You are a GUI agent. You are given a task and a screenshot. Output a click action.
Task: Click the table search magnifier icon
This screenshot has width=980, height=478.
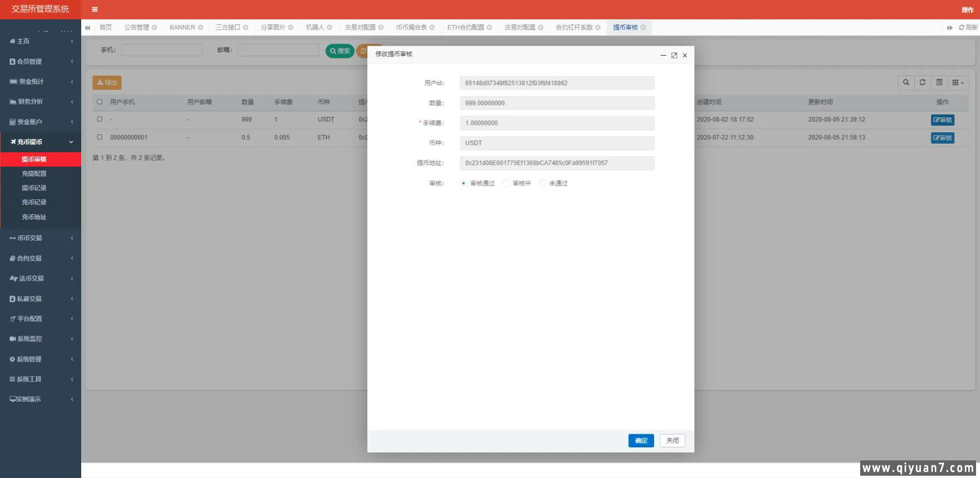(906, 82)
